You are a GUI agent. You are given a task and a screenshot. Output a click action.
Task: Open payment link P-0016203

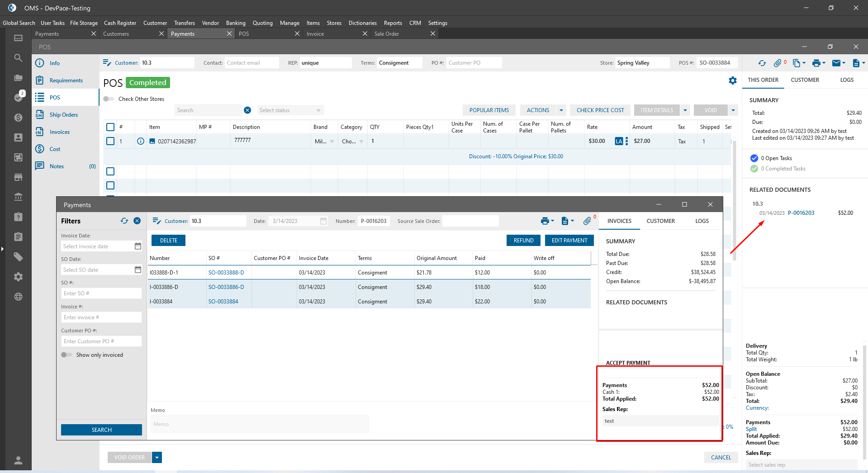(x=801, y=213)
